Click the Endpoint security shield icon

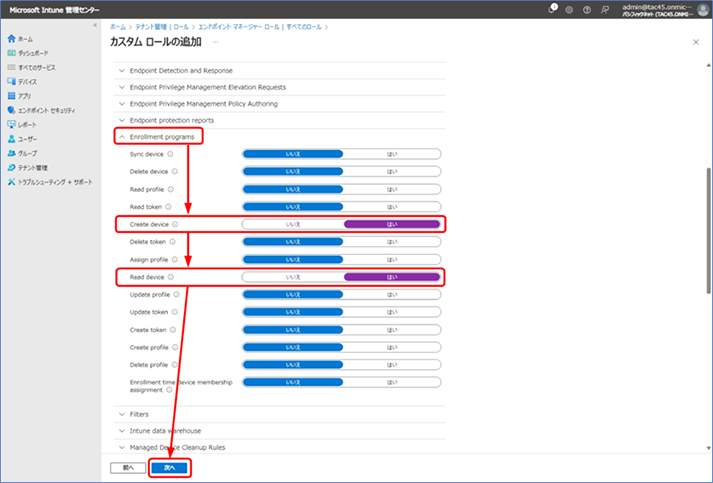pos(11,110)
